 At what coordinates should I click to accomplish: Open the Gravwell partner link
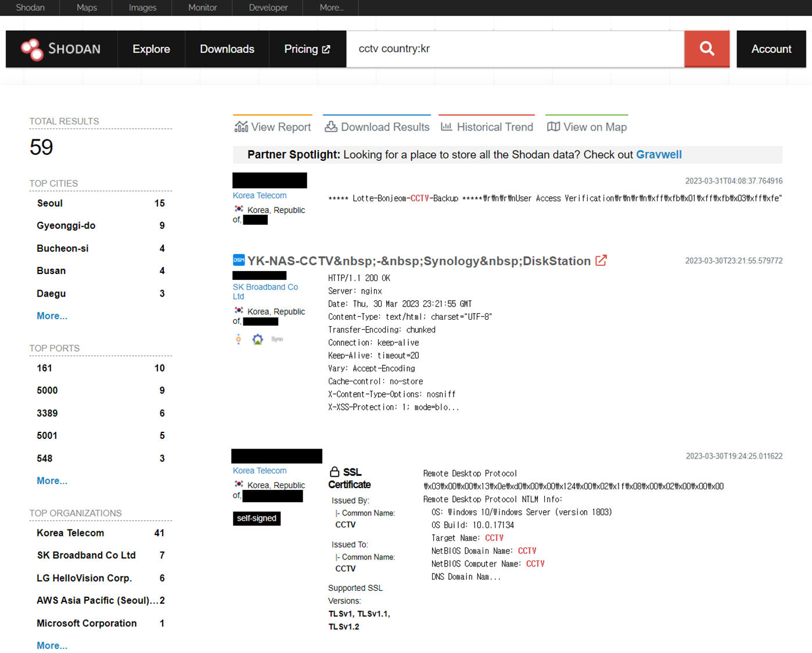click(659, 154)
